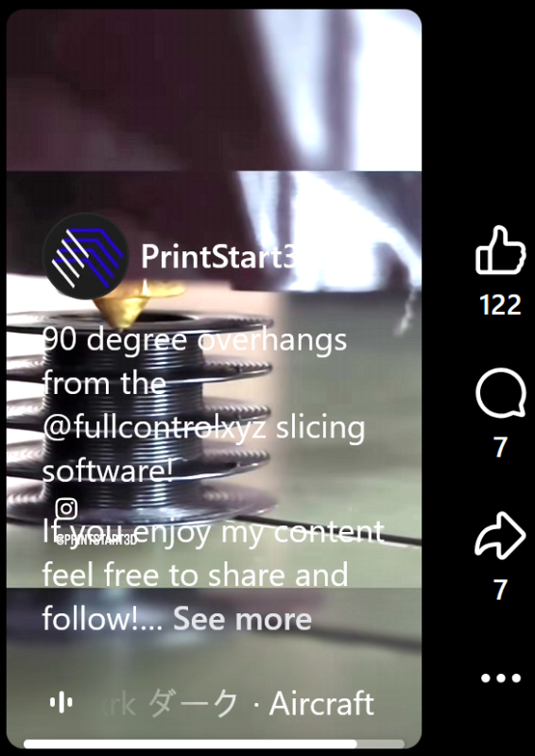
Task: Expand description with See more
Action: (243, 619)
